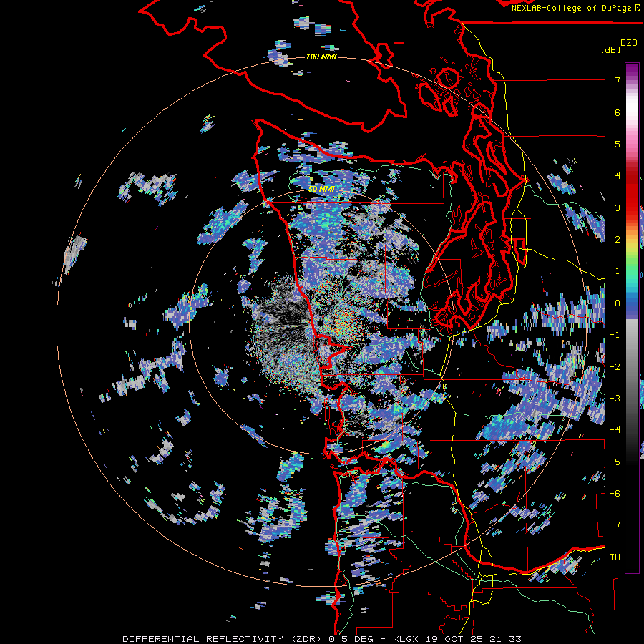Image resolution: width=644 pixels, height=644 pixels.
Task: Click the 3 value on the scale
Action: [618, 208]
